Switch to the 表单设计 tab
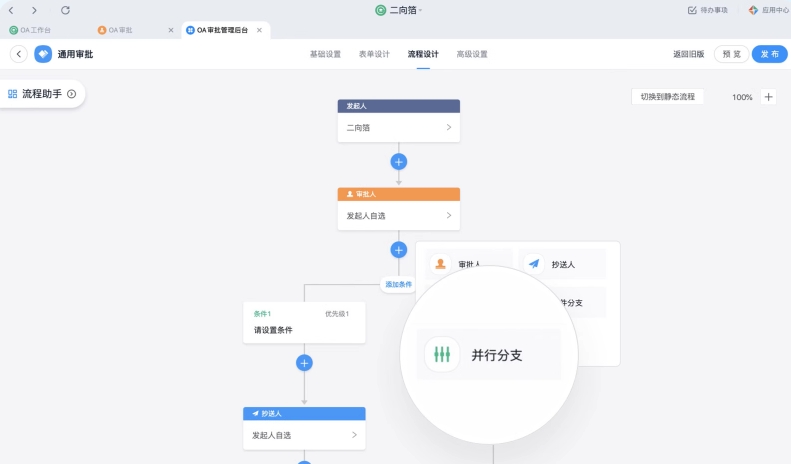 click(374, 54)
